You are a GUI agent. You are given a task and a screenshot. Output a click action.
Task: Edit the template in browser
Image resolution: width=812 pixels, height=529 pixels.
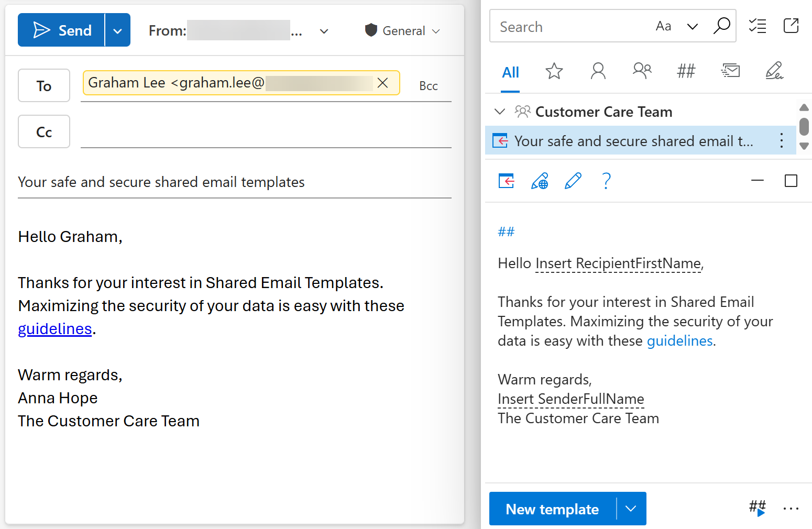click(x=540, y=181)
